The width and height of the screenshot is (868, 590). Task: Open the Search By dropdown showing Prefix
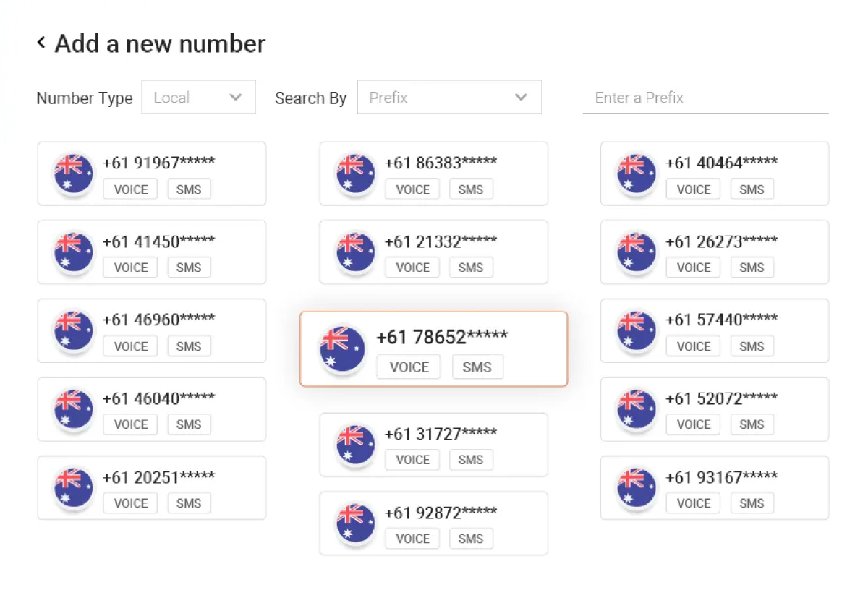click(x=449, y=97)
